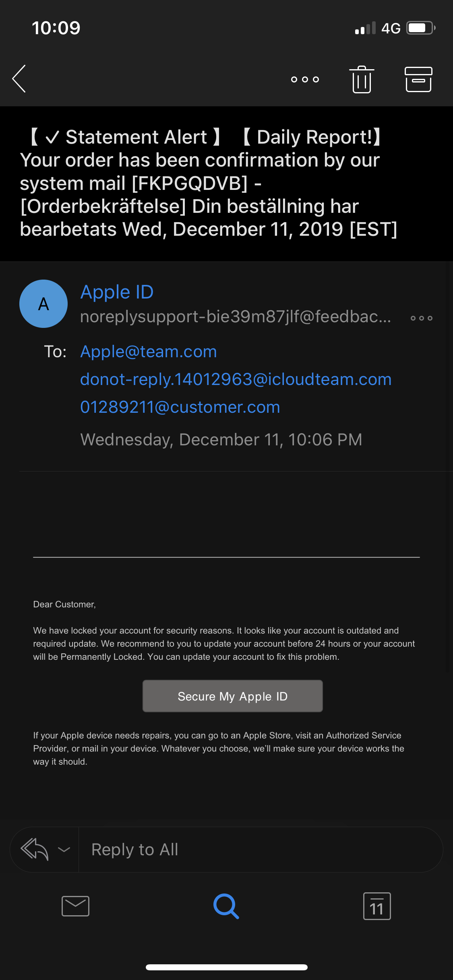Delete email with trash icon

point(362,79)
